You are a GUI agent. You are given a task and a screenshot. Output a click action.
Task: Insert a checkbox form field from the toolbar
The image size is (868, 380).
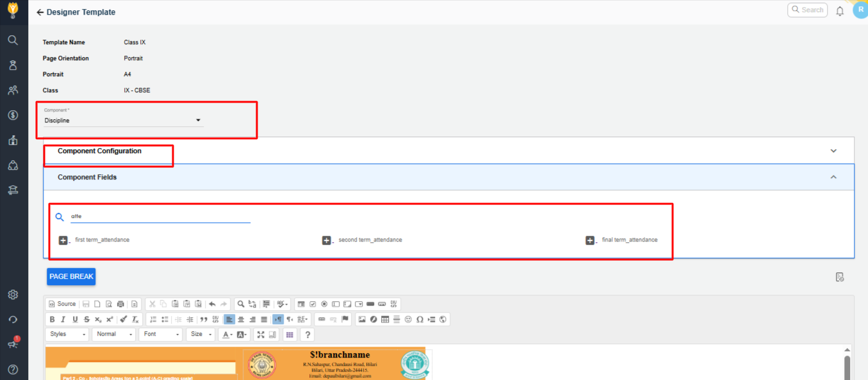[x=313, y=304]
